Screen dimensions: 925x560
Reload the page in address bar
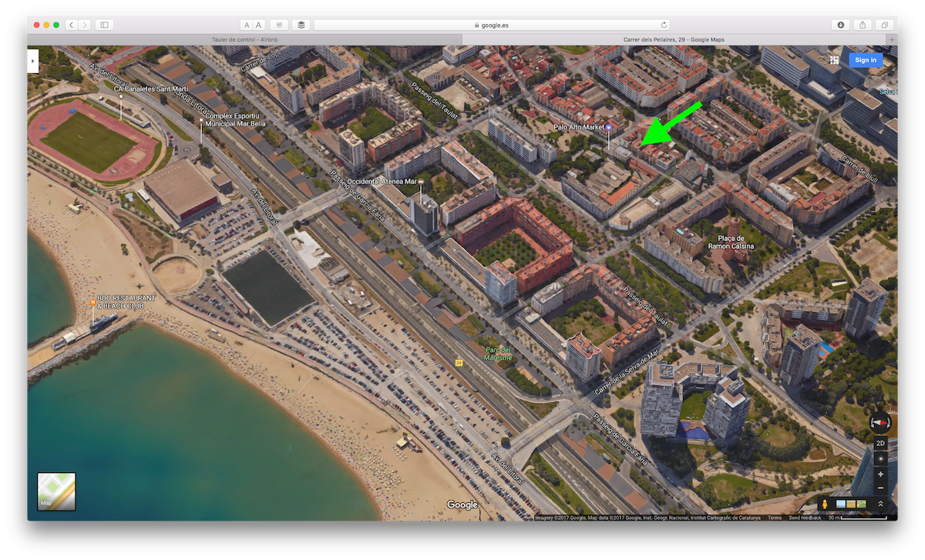(x=664, y=25)
